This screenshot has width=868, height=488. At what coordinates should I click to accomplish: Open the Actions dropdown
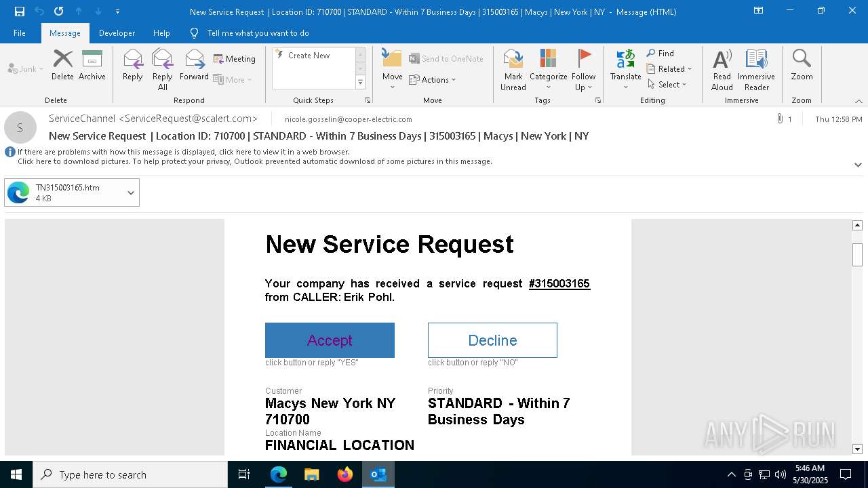(433, 79)
